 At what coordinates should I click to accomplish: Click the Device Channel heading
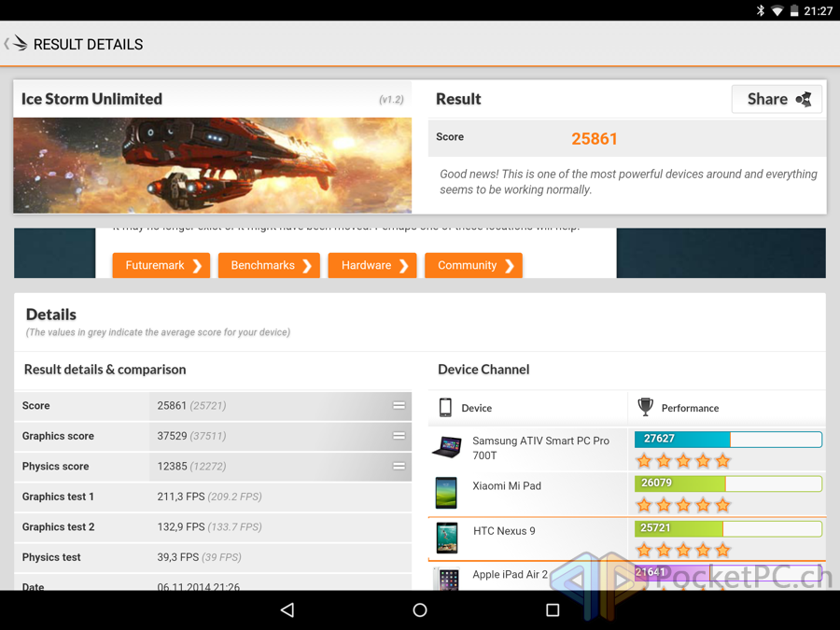coord(483,370)
